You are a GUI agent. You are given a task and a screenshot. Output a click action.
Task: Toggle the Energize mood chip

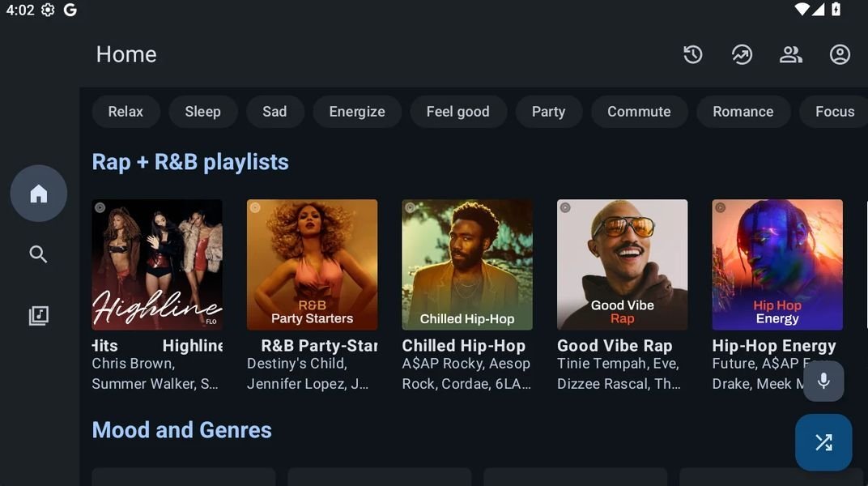[357, 112]
